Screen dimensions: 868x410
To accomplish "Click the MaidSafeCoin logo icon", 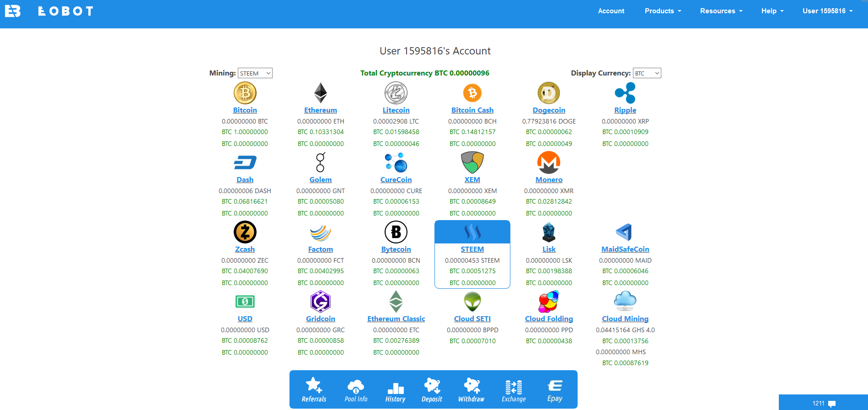I will [624, 232].
